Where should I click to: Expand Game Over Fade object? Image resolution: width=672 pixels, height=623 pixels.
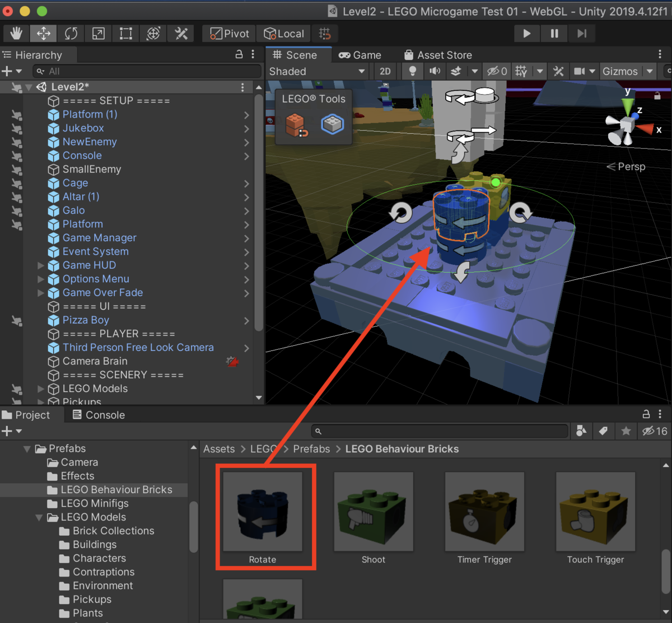(40, 293)
